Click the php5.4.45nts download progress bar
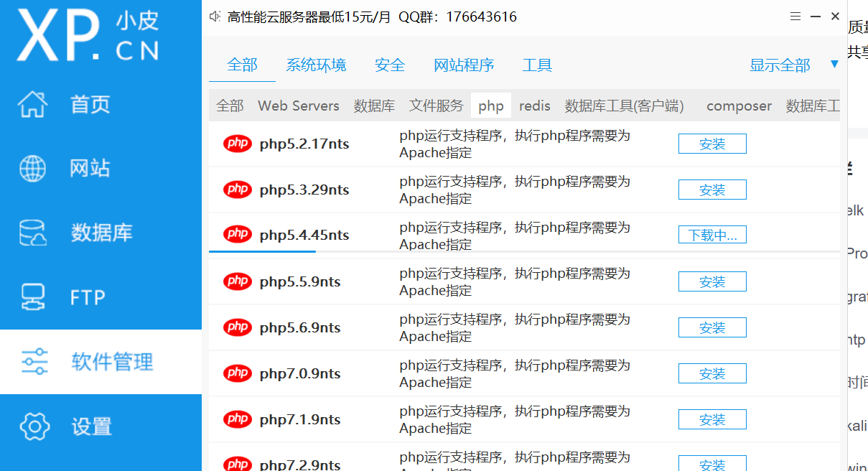 pos(524,251)
